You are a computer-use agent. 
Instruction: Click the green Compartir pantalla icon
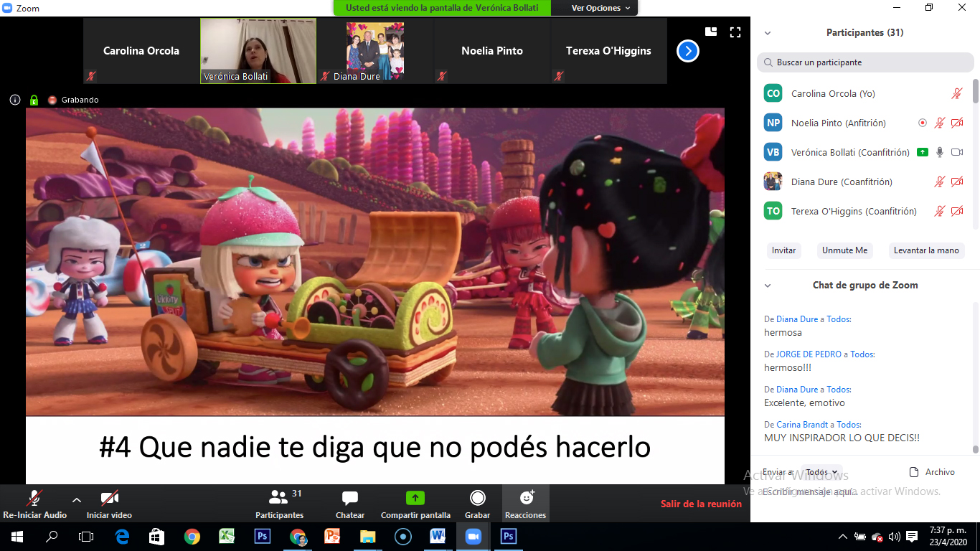click(415, 499)
